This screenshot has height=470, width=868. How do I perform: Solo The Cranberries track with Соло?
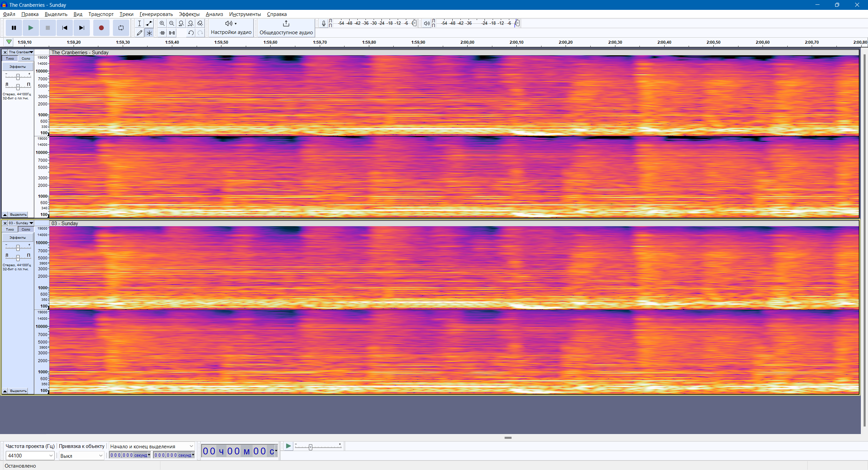(x=26, y=59)
